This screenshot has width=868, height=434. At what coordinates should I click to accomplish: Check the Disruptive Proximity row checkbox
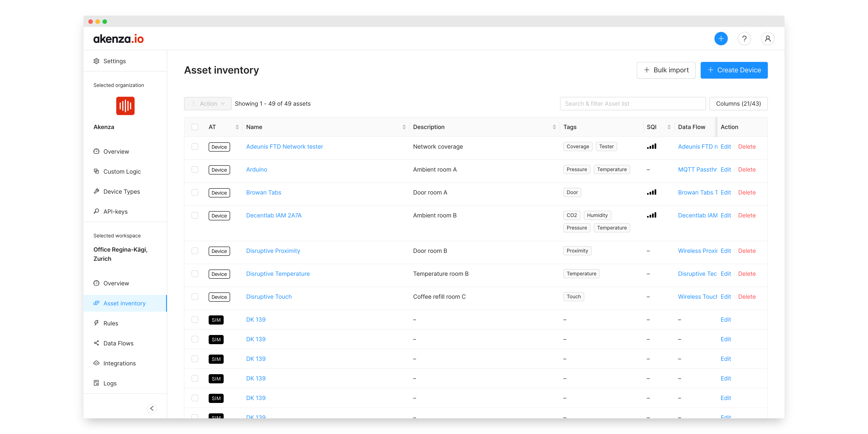point(195,251)
